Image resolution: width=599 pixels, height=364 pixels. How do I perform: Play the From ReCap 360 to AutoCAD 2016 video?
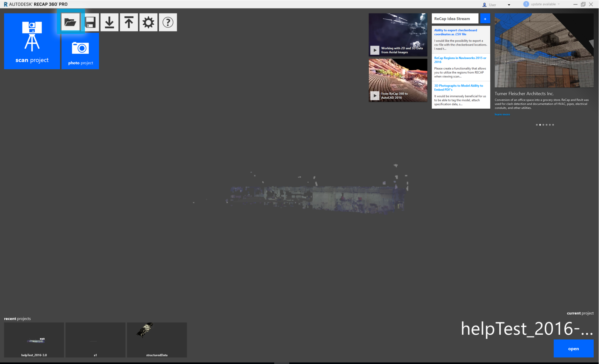coord(375,96)
